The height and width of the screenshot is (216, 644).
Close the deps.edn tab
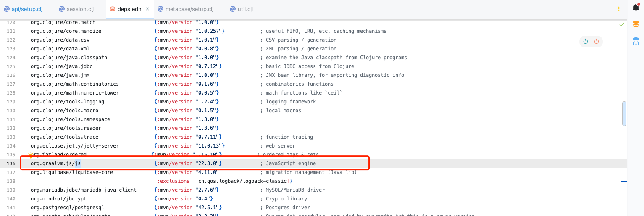pyautogui.click(x=147, y=9)
